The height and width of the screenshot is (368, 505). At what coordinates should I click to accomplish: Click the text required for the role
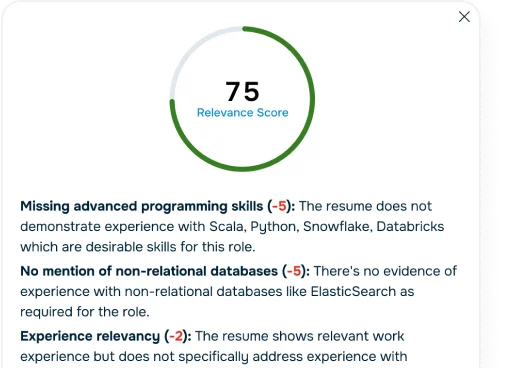(85, 312)
